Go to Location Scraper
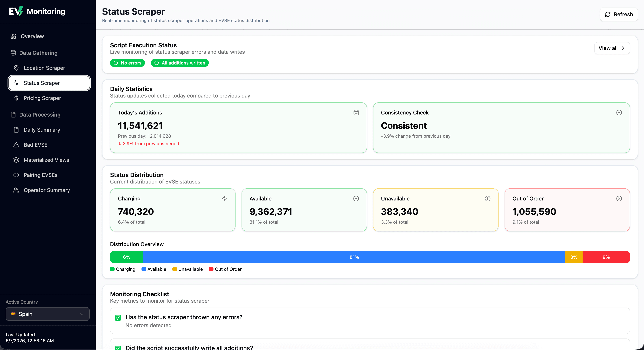The width and height of the screenshot is (644, 350). 49,68
